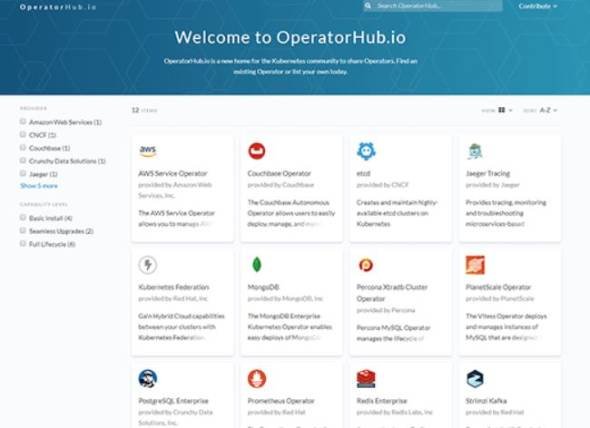Select the etcd gear icon
Screen dimensions: 590x428
(366, 151)
